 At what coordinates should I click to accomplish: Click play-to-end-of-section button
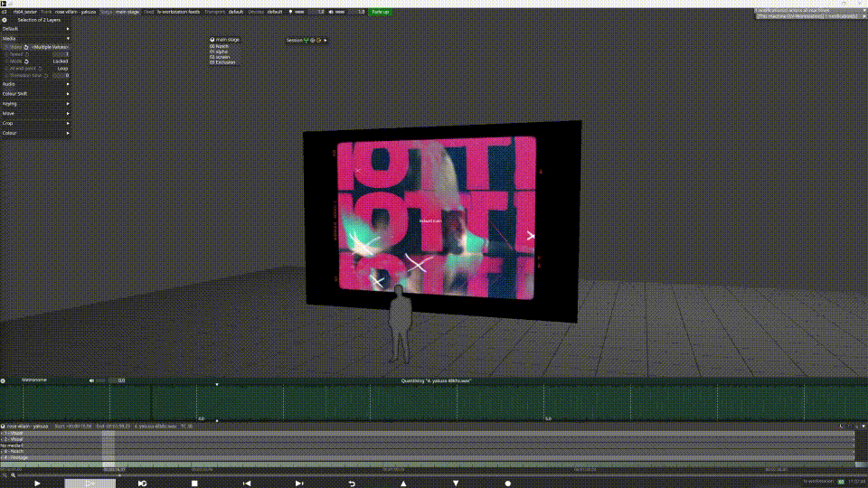[90, 483]
